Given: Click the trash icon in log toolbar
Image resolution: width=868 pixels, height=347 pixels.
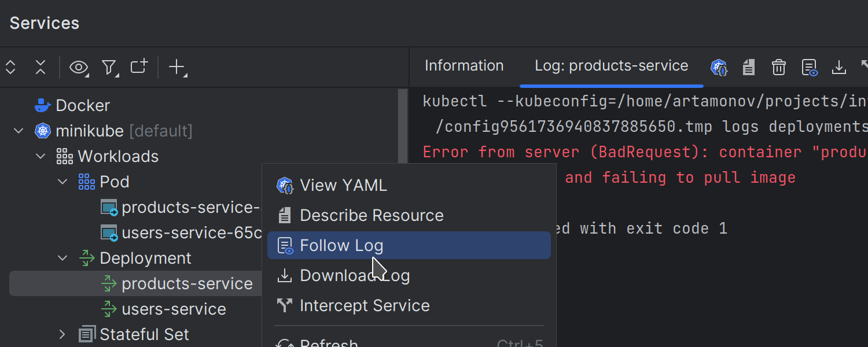Looking at the screenshot, I should coord(778,67).
